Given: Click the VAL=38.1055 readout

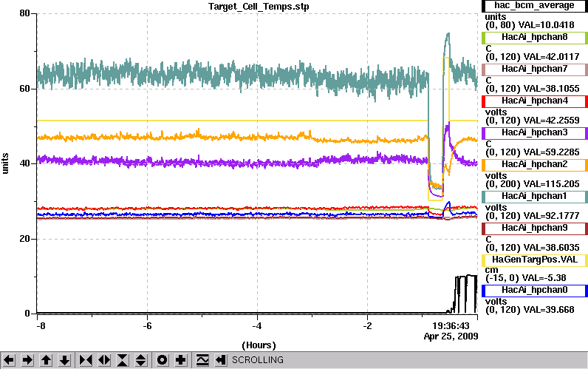Looking at the screenshot, I should [x=551, y=89].
